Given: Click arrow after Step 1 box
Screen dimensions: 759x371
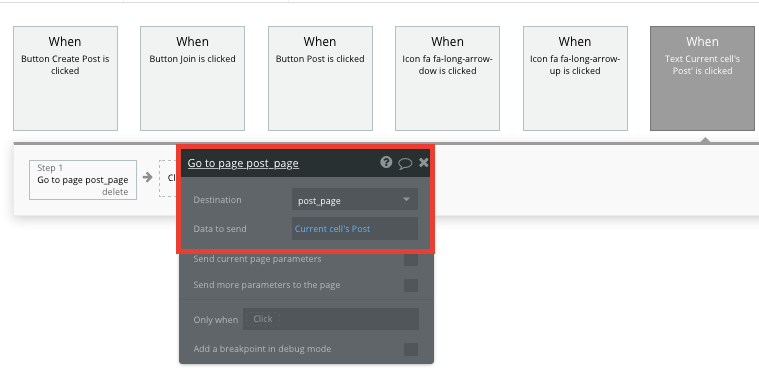Looking at the screenshot, I should (x=148, y=177).
